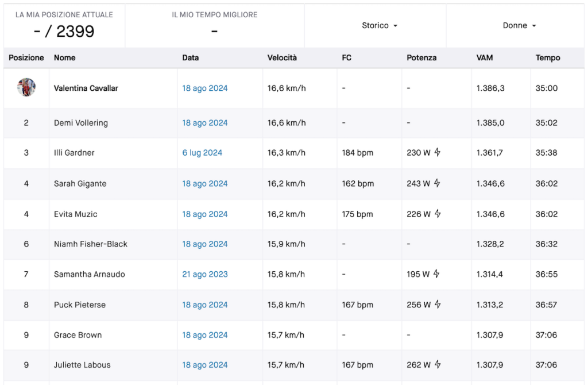Open Niamh Fisher-Black's 18 ago 2024 activity

click(205, 244)
